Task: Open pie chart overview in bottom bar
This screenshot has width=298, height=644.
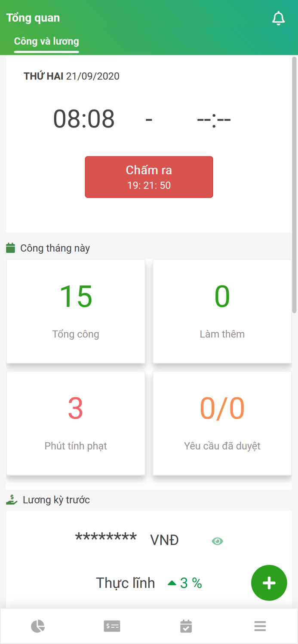Action: coord(38,626)
